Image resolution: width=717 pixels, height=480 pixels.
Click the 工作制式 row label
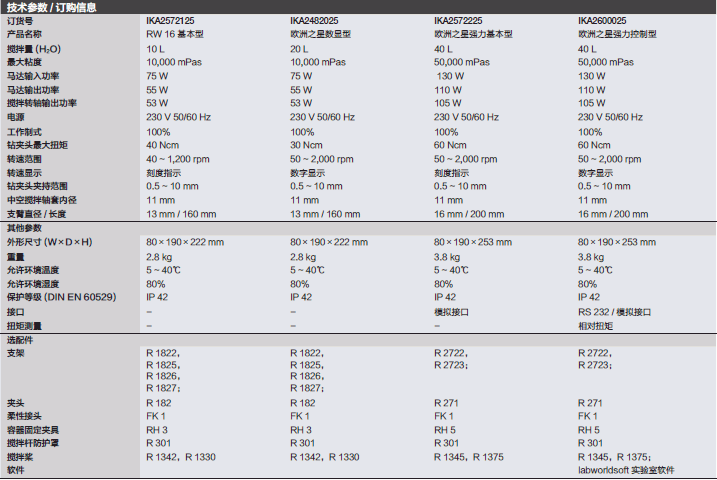(24, 132)
